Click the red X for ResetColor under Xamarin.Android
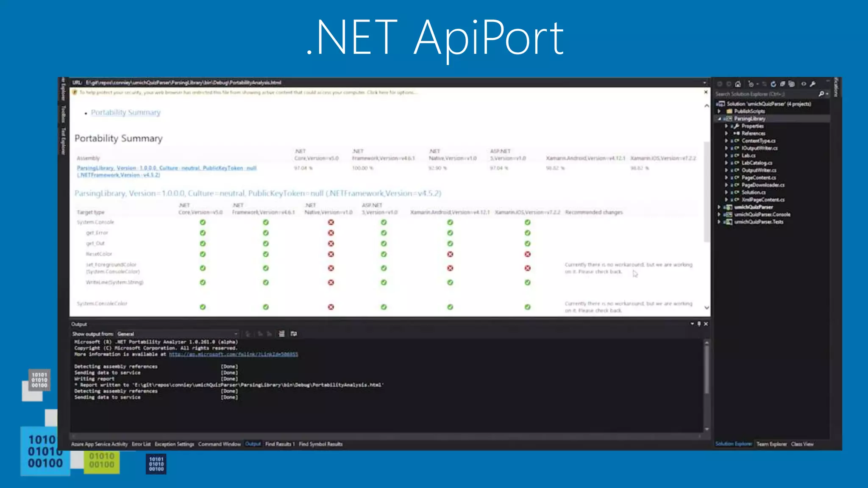The image size is (868, 488). [x=450, y=254]
